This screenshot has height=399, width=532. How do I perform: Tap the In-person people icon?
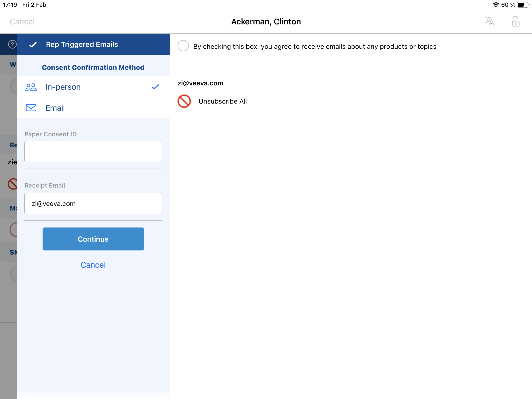pos(31,87)
